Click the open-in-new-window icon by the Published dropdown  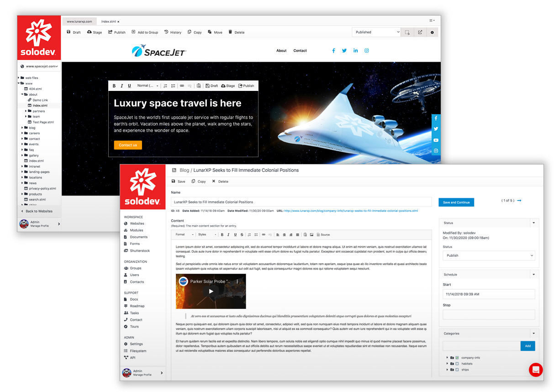[420, 32]
